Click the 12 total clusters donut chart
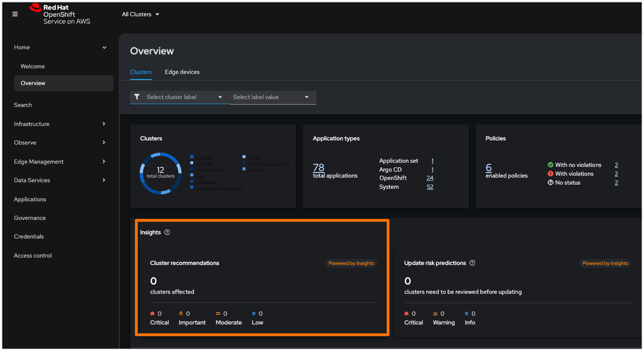Screen dimensions: 644x351 (161, 173)
